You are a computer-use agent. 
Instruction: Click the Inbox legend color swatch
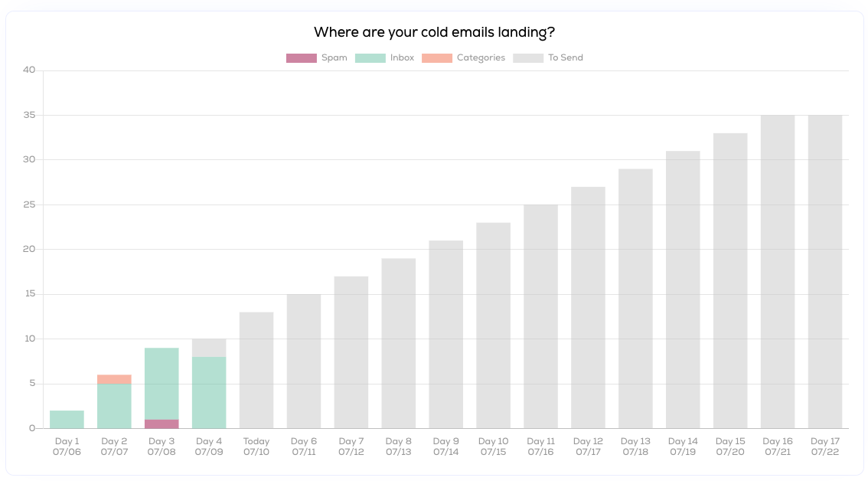click(370, 58)
